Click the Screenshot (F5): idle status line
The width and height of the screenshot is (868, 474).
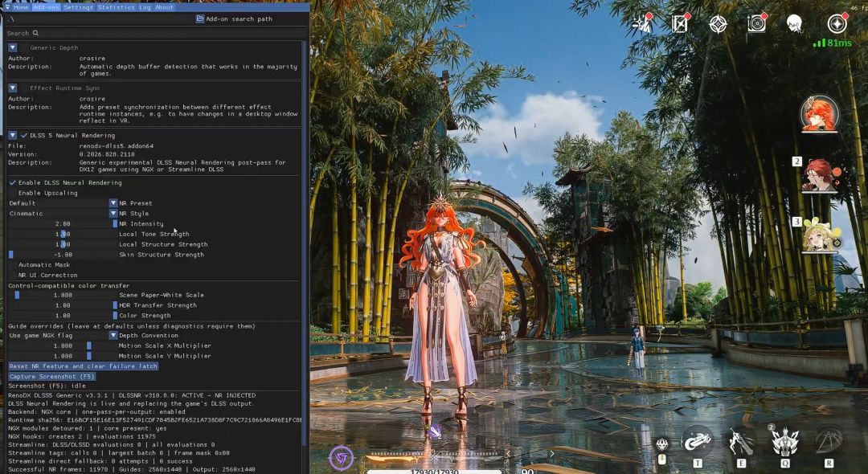pos(47,386)
